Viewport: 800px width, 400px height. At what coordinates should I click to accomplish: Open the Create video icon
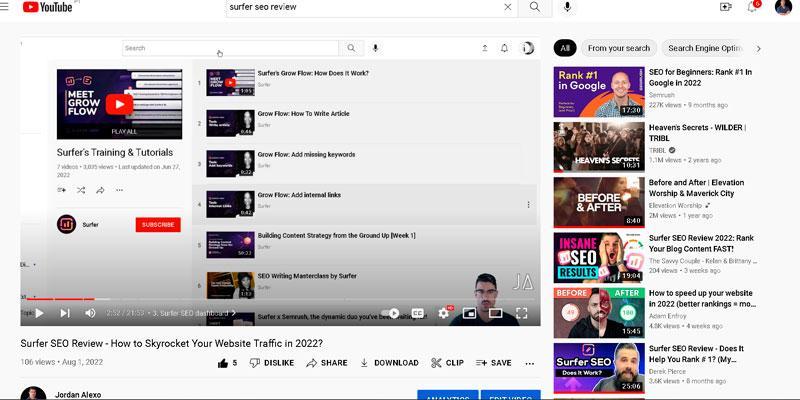726,7
